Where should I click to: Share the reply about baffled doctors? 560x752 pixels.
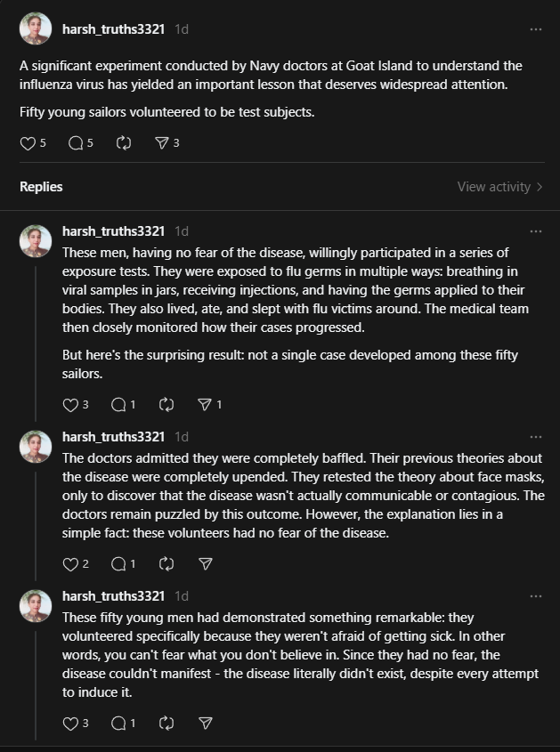point(206,564)
